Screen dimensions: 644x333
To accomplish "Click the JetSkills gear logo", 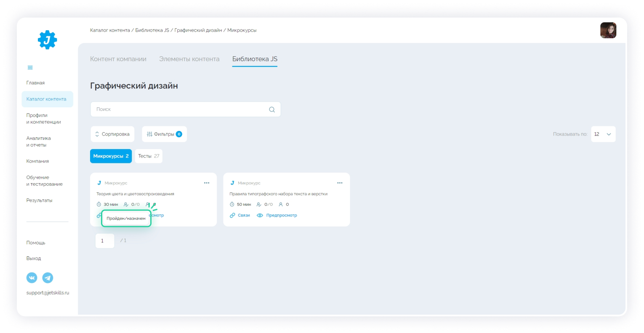I will point(47,40).
